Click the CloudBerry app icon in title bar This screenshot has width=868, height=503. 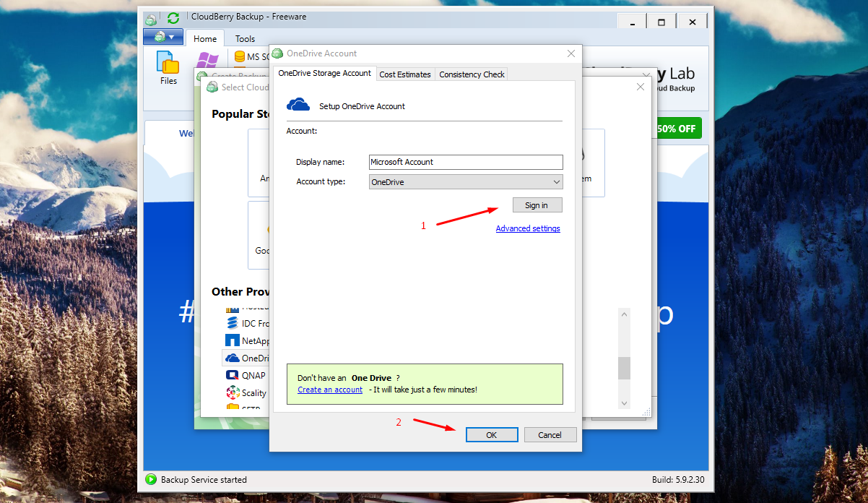pyautogui.click(x=150, y=19)
